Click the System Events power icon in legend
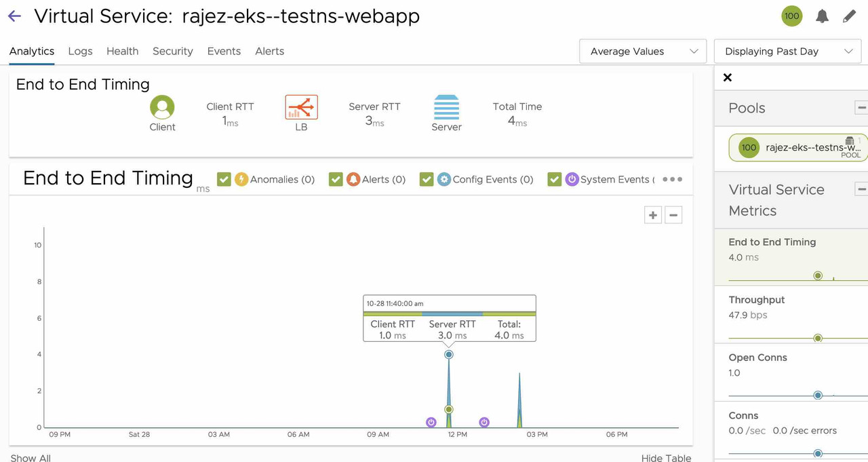868x462 pixels. 572,179
